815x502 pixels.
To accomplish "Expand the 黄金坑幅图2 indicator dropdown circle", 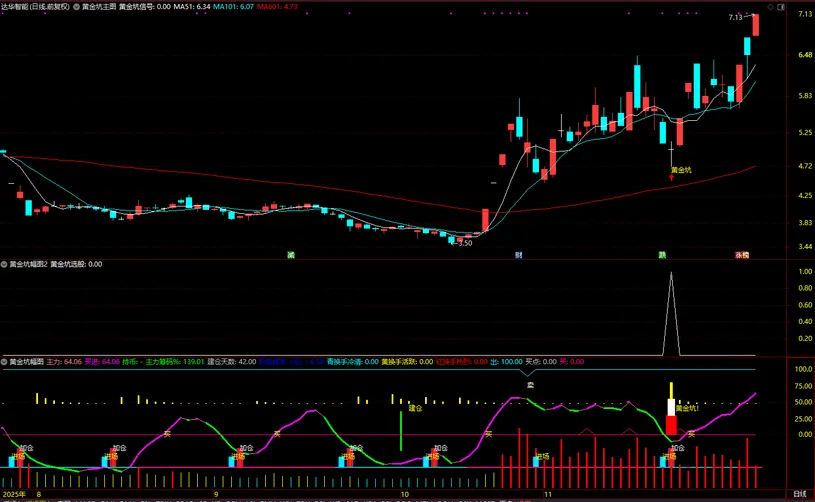I will (x=4, y=264).
